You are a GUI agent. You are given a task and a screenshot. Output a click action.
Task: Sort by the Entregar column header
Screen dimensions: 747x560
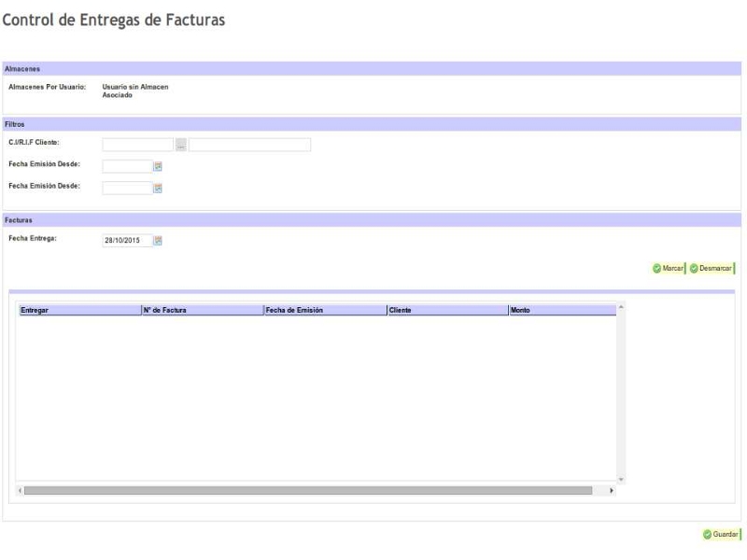(x=78, y=310)
